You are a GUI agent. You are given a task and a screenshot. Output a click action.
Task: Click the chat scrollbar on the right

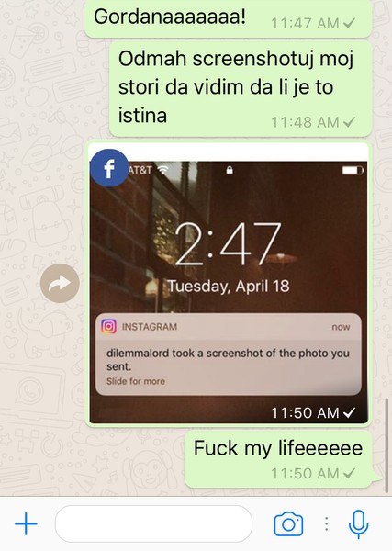click(386, 445)
